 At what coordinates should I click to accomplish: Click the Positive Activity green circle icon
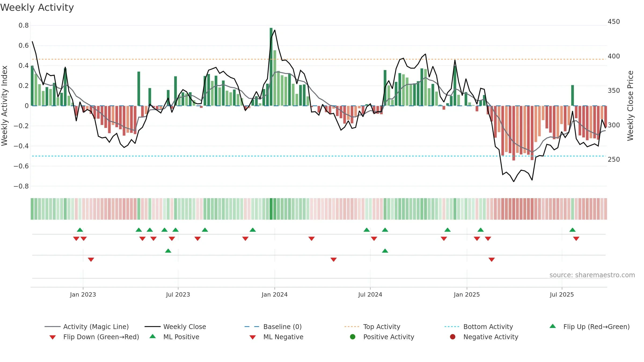[x=353, y=337]
